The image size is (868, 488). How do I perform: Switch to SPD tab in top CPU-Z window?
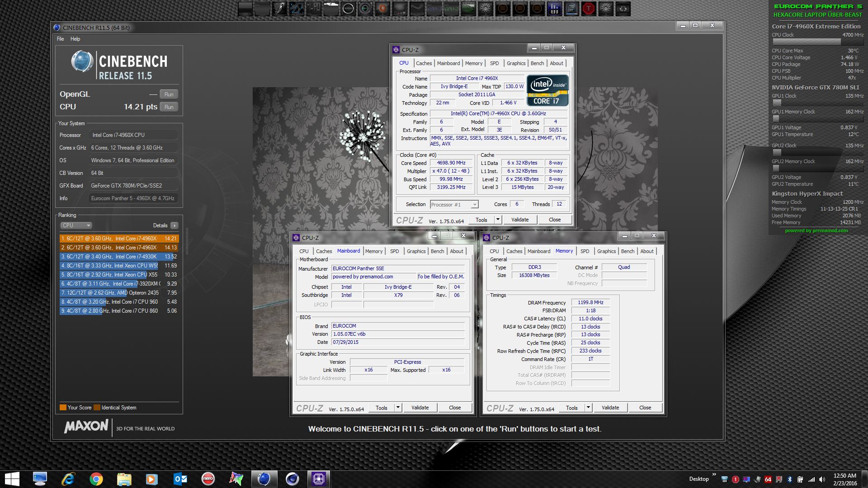coord(494,63)
